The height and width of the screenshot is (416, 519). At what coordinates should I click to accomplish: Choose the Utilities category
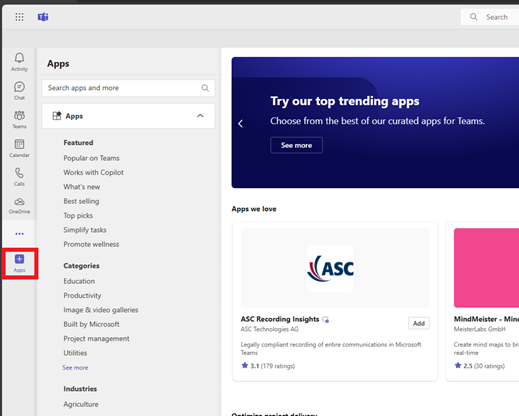pos(75,353)
